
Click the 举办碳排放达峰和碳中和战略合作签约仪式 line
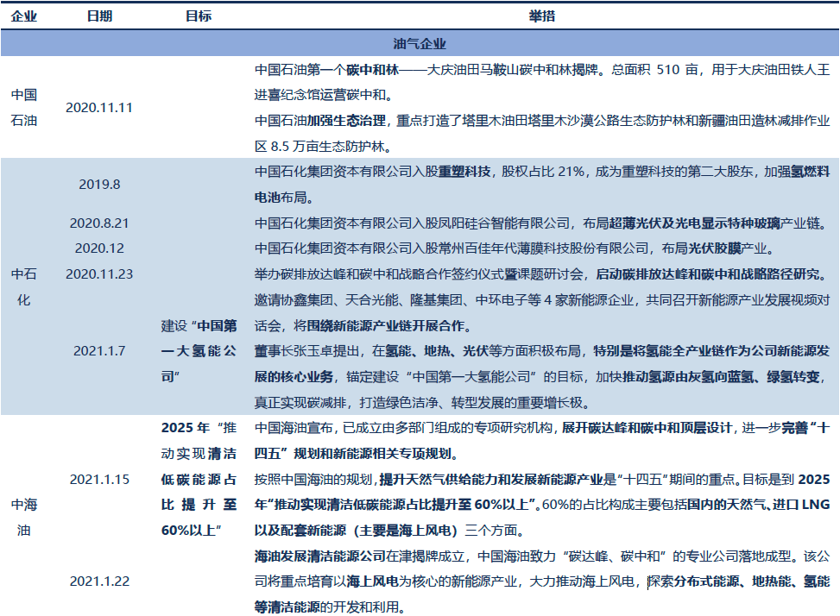pyautogui.click(x=541, y=274)
